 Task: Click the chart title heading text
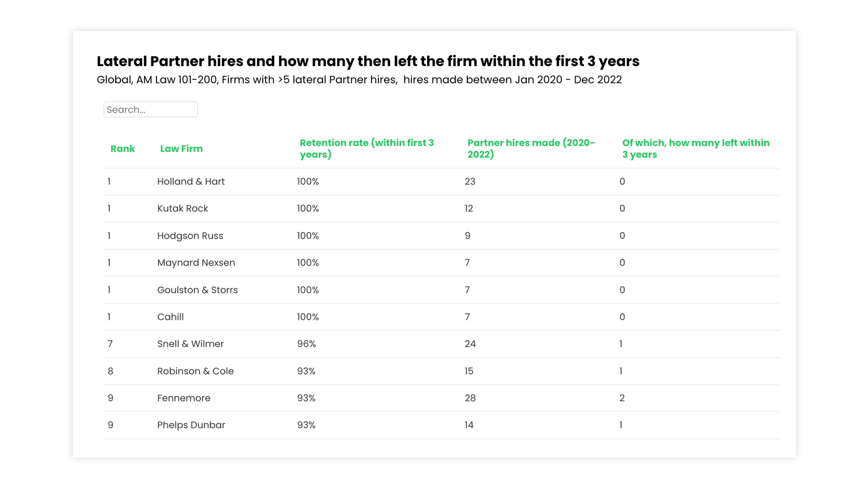tap(368, 61)
